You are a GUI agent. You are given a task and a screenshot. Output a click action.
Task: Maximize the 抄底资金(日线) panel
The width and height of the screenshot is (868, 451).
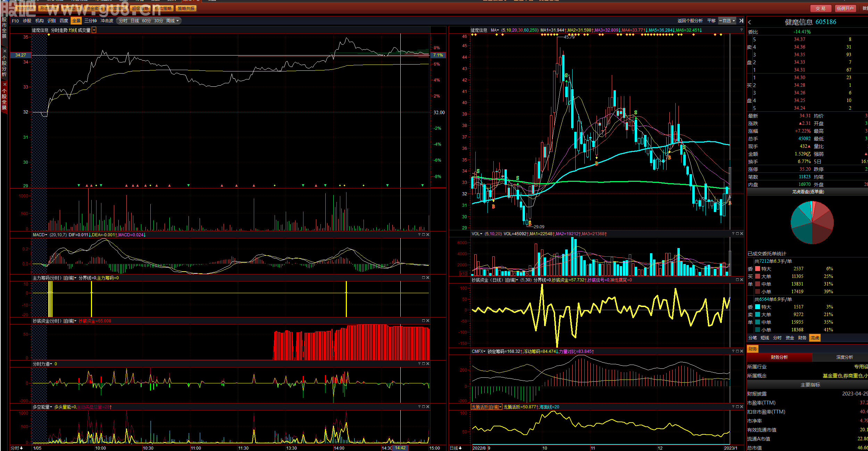(x=737, y=280)
